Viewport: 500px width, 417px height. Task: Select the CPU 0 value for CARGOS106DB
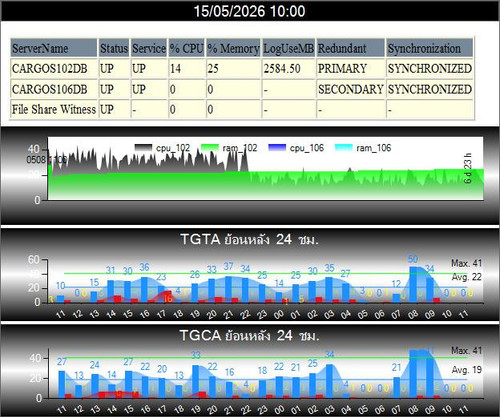186,89
